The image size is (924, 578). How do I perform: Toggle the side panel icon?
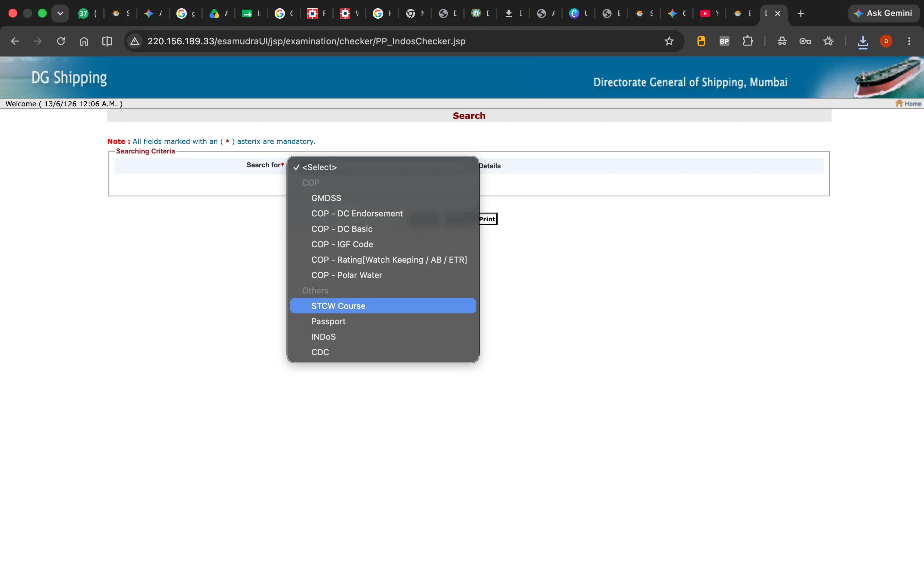pos(107,41)
